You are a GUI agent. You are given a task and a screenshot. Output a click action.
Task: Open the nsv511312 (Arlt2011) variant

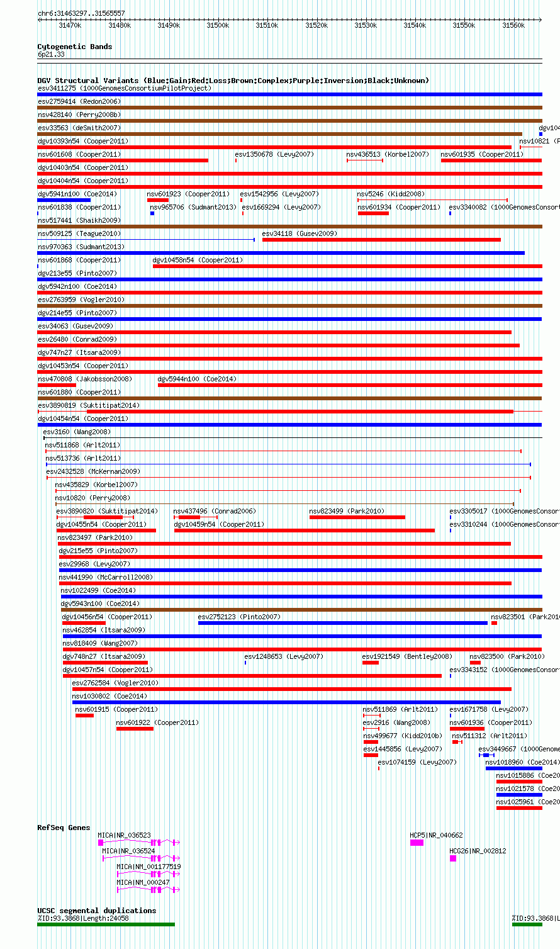(490, 736)
